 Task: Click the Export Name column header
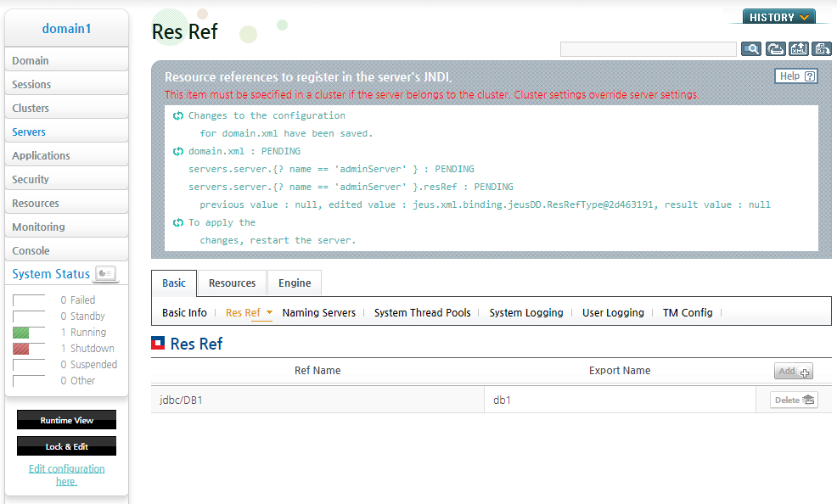tap(620, 371)
